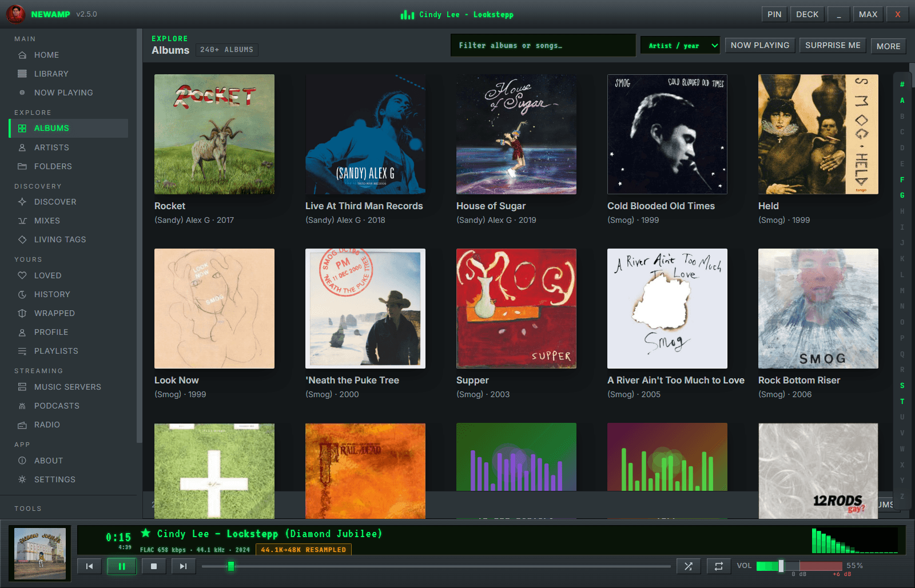Show Loved tracks

point(68,275)
